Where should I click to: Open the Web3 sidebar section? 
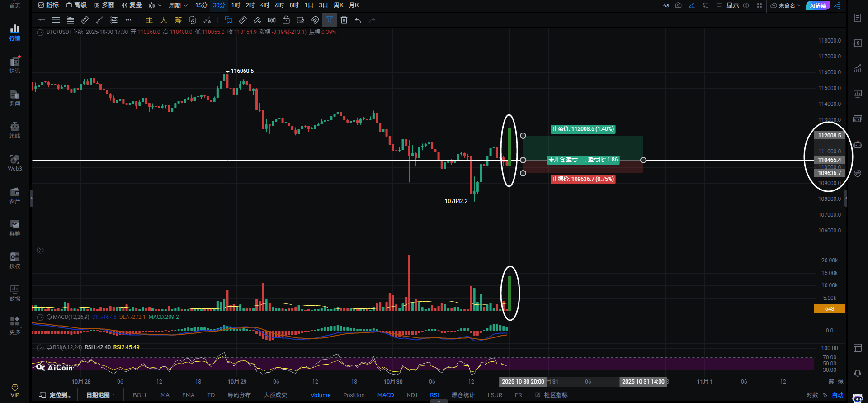click(15, 163)
